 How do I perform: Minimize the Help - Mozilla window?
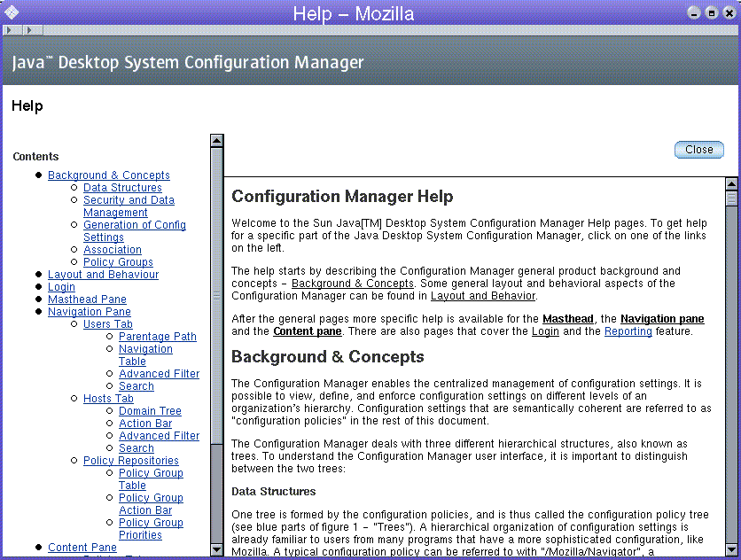point(694,12)
